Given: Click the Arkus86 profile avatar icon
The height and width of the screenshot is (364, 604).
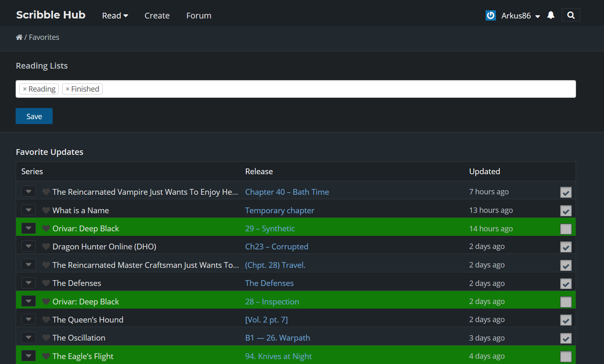Looking at the screenshot, I should click(491, 16).
